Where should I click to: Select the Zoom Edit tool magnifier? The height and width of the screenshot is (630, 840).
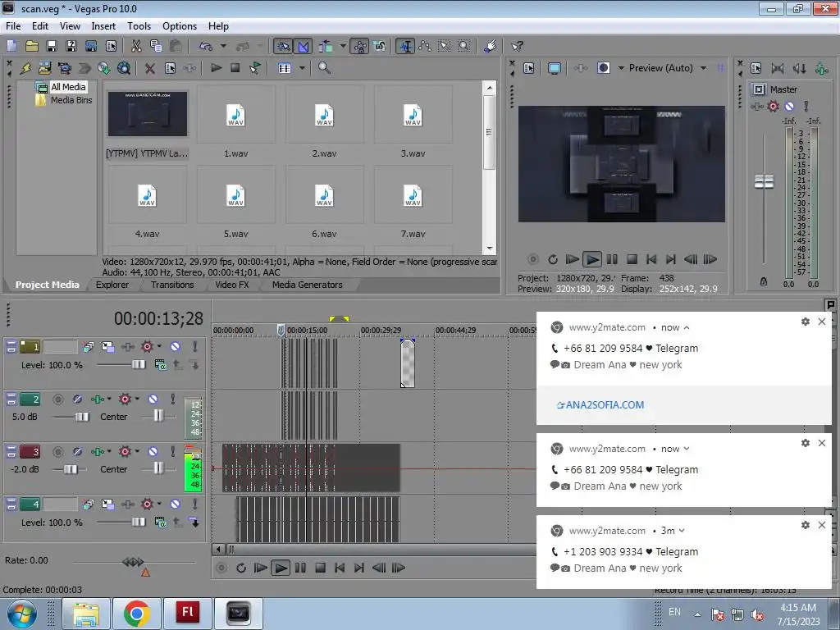tap(464, 46)
